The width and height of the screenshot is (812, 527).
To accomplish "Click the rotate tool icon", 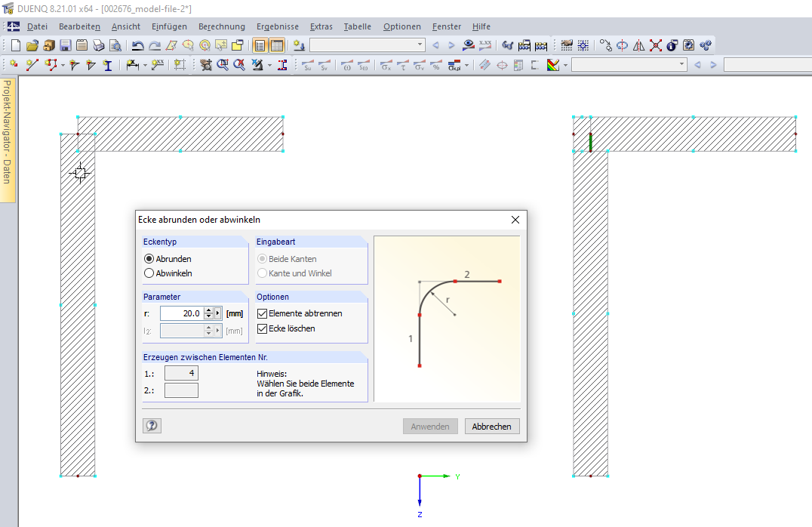I will 622,45.
